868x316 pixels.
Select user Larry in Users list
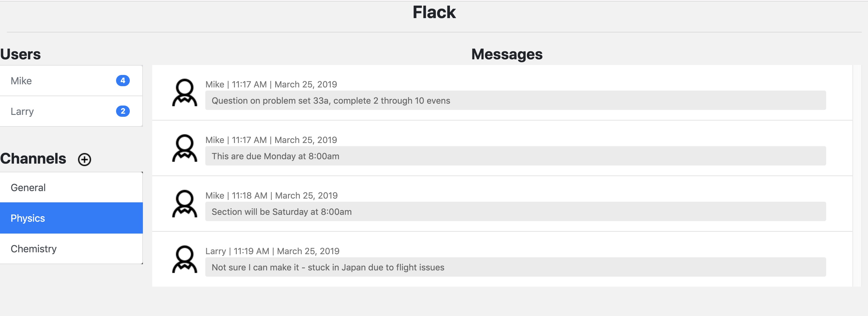click(22, 111)
